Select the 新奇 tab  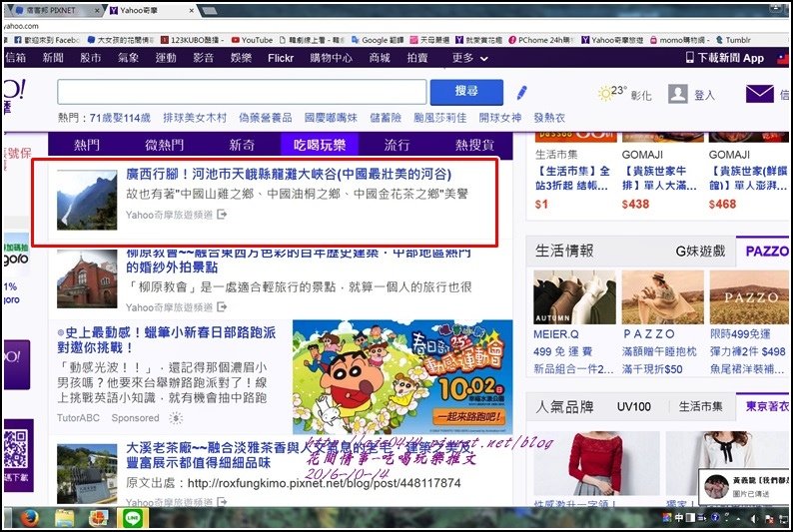point(242,145)
